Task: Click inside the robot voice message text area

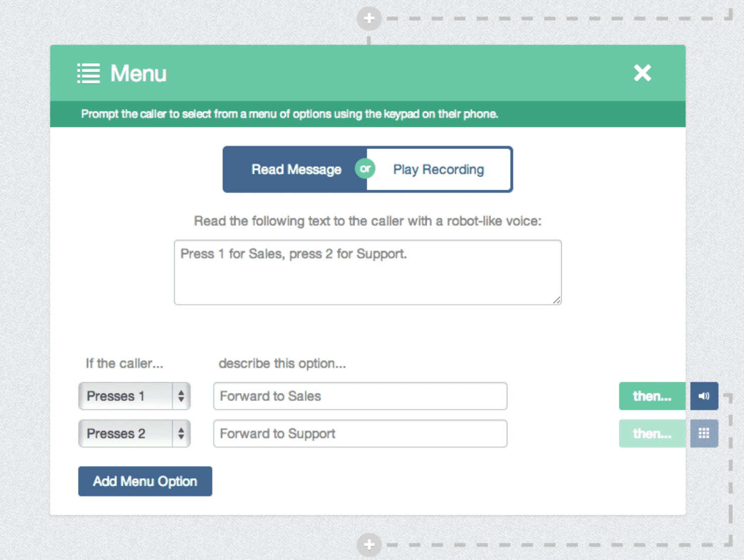Action: point(367,271)
